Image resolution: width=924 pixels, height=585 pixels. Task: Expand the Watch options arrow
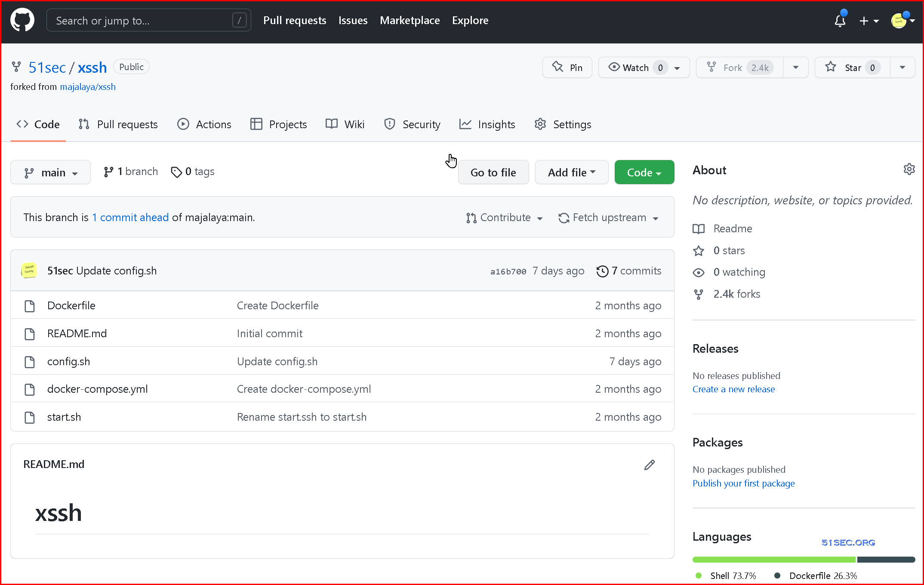(678, 68)
